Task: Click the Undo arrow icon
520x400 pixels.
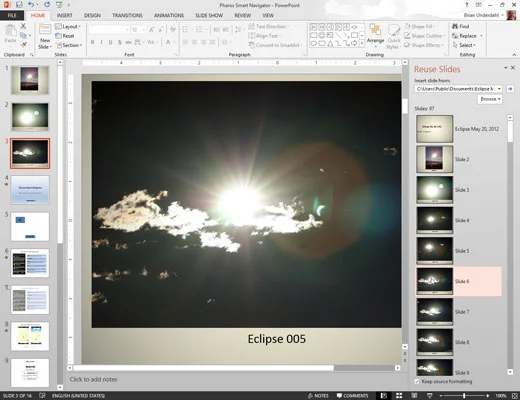Action: point(31,5)
